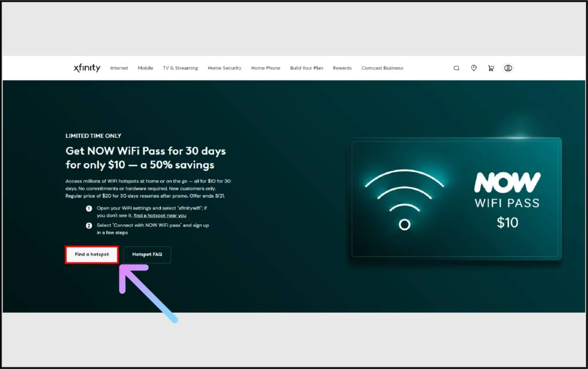Open the Mobile menu
The height and width of the screenshot is (369, 588).
pyautogui.click(x=145, y=68)
